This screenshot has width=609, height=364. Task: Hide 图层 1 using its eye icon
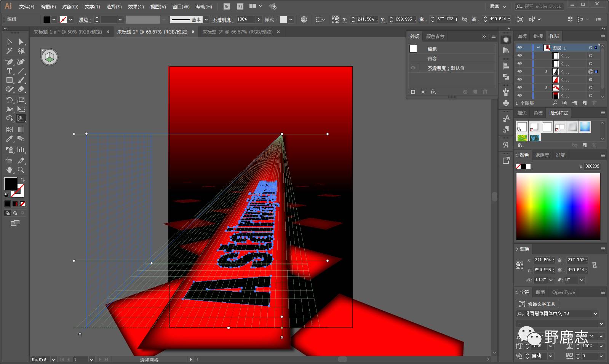pos(519,48)
